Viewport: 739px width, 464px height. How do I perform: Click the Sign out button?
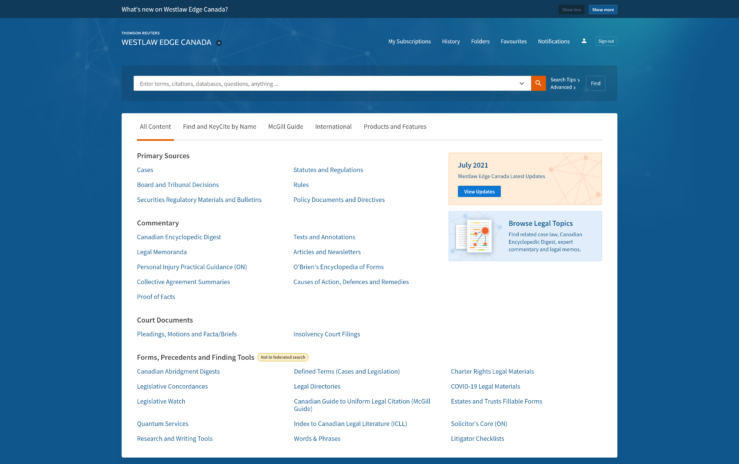pyautogui.click(x=606, y=41)
